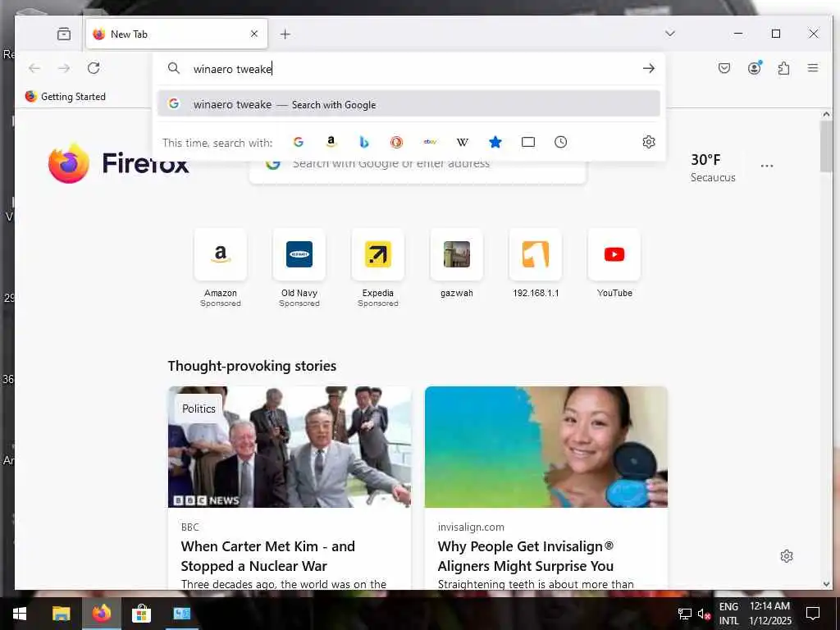Open new tab personalize gear icon
The image size is (840, 630).
click(787, 556)
